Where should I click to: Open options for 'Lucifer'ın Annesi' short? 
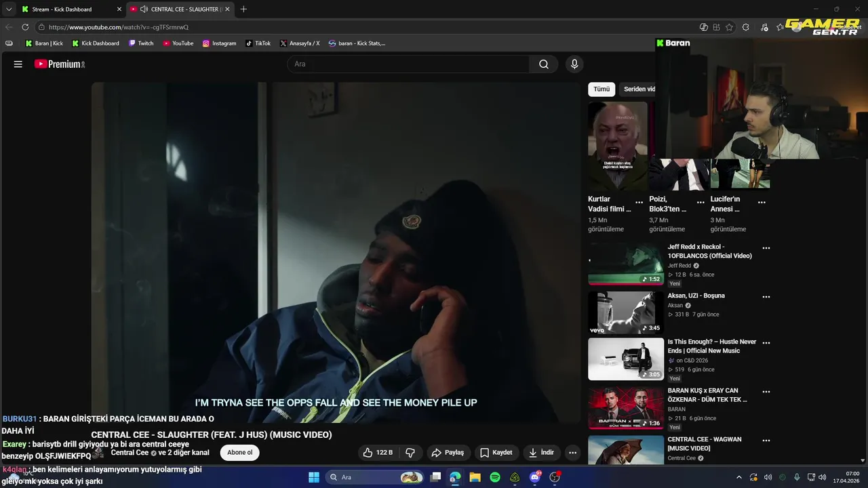coord(762,202)
